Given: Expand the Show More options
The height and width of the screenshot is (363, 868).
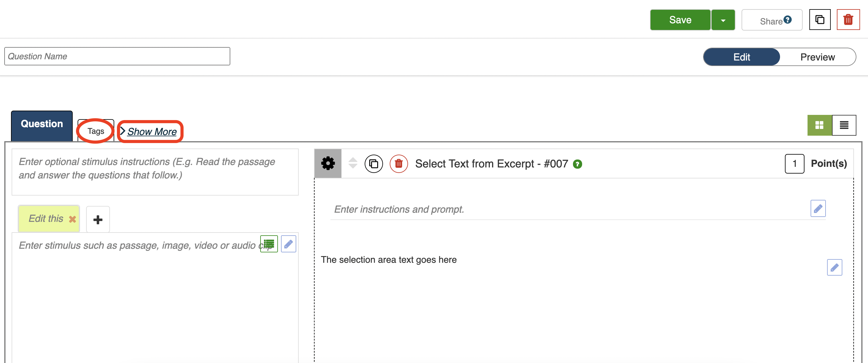Looking at the screenshot, I should tap(151, 131).
